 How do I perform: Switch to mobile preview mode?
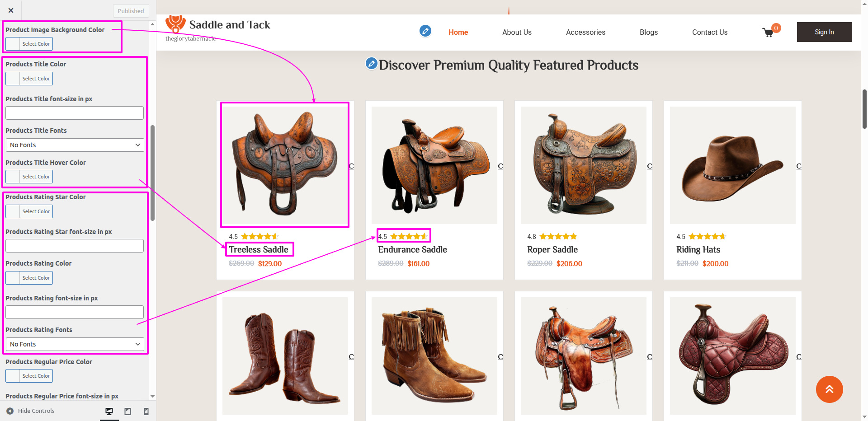(x=146, y=411)
